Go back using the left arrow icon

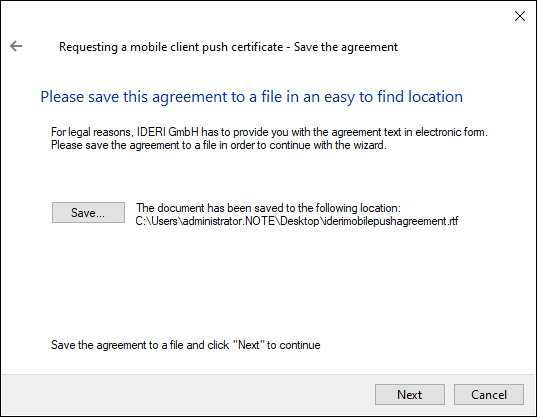(x=16, y=46)
